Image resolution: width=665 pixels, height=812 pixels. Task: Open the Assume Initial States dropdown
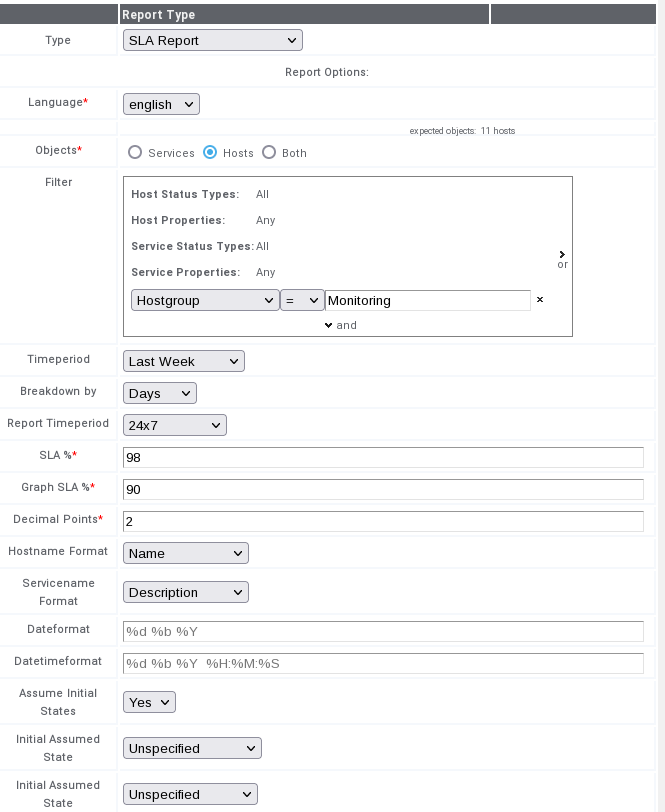pyautogui.click(x=148, y=702)
